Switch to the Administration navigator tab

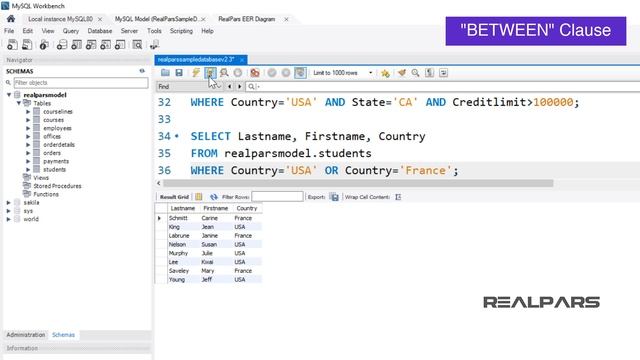pos(26,335)
